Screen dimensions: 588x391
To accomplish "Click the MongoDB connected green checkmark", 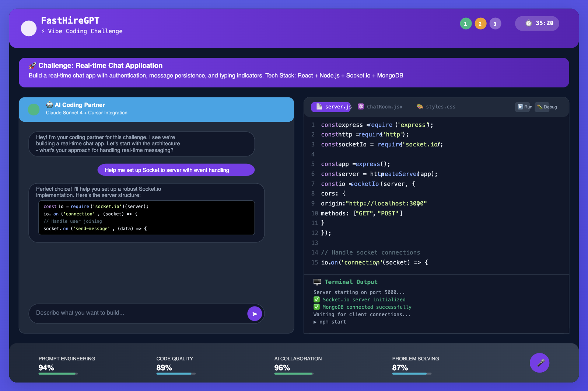I will pos(316,307).
